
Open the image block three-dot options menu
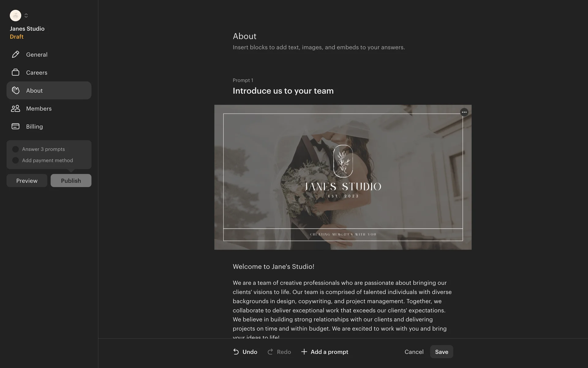point(464,112)
